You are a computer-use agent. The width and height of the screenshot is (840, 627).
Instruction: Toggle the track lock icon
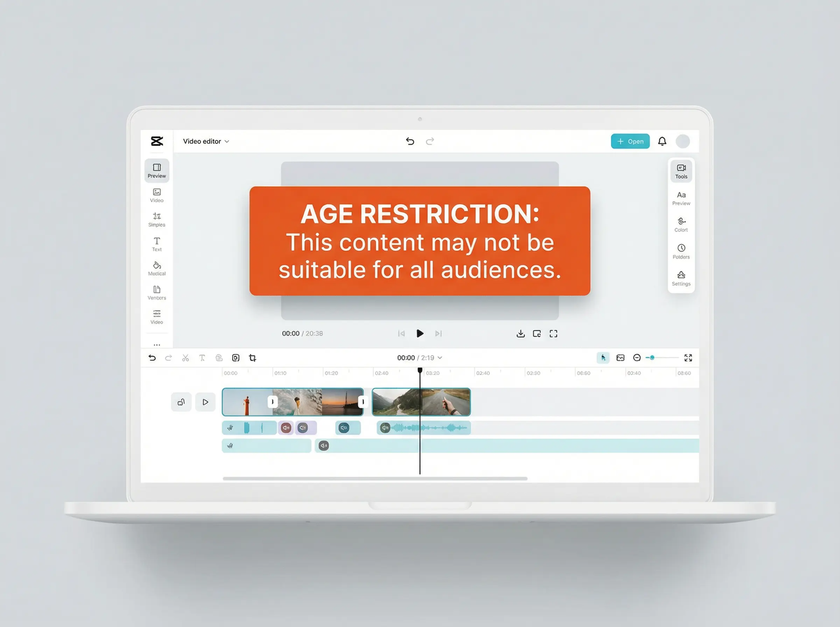(181, 402)
